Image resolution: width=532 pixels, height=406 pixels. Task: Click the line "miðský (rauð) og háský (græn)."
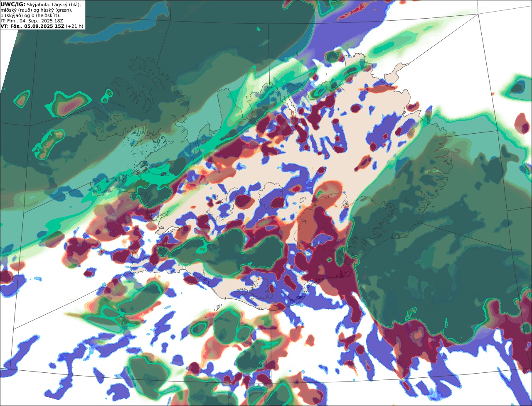click(x=37, y=10)
